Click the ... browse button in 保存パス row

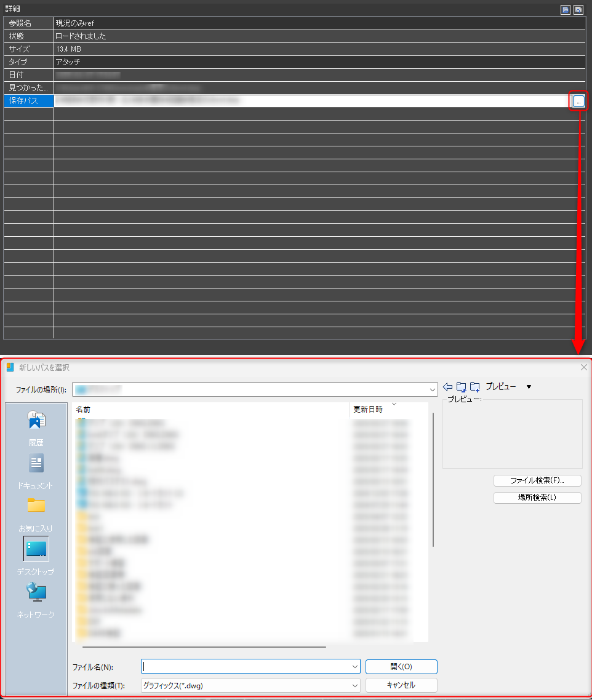[578, 100]
